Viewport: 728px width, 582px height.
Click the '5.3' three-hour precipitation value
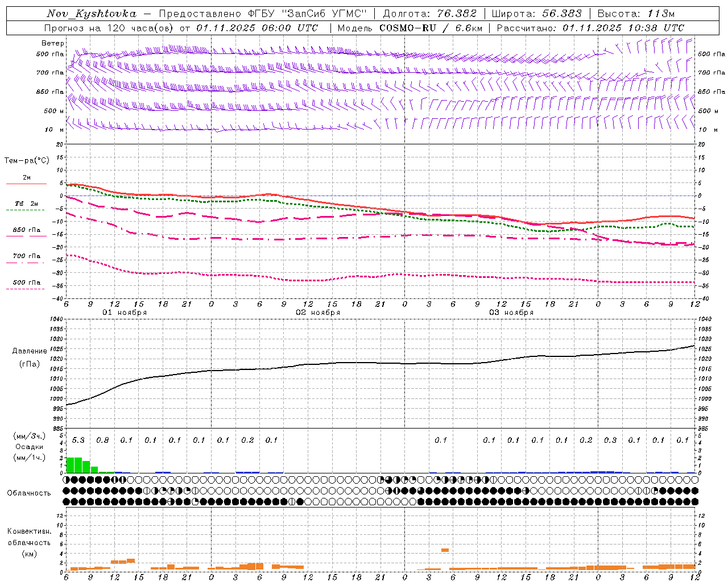click(x=78, y=440)
